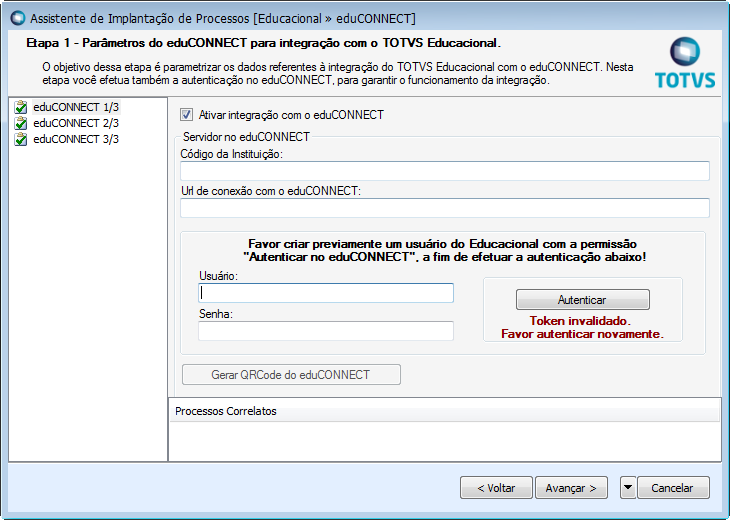Viewport: 730px width, 520px height.
Task: Select eduCONNECT 2/3 step
Action: click(x=76, y=123)
